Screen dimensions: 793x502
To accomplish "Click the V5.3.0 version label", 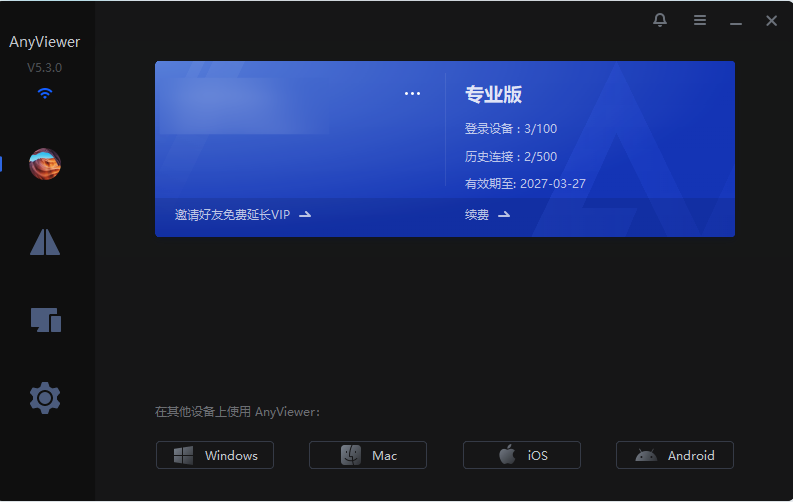I will pos(45,69).
